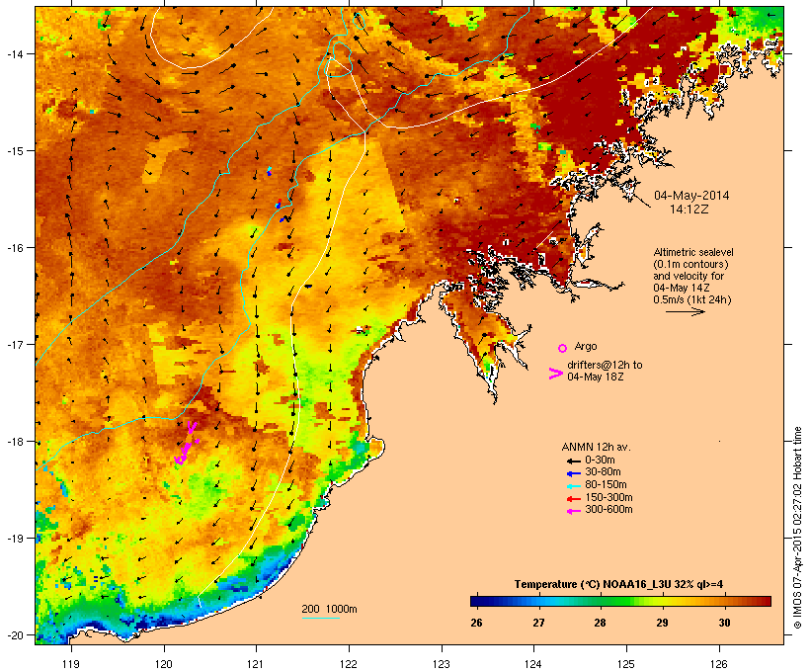This screenshot has width=810, height=672.
Task: Click the red-blue mooring marker near 15.5°S
Action: pos(279,204)
